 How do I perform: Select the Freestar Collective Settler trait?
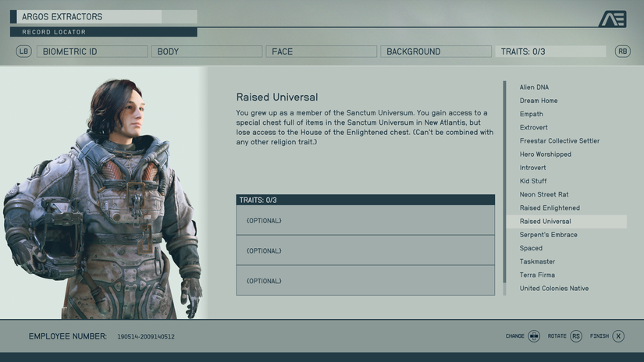(560, 140)
